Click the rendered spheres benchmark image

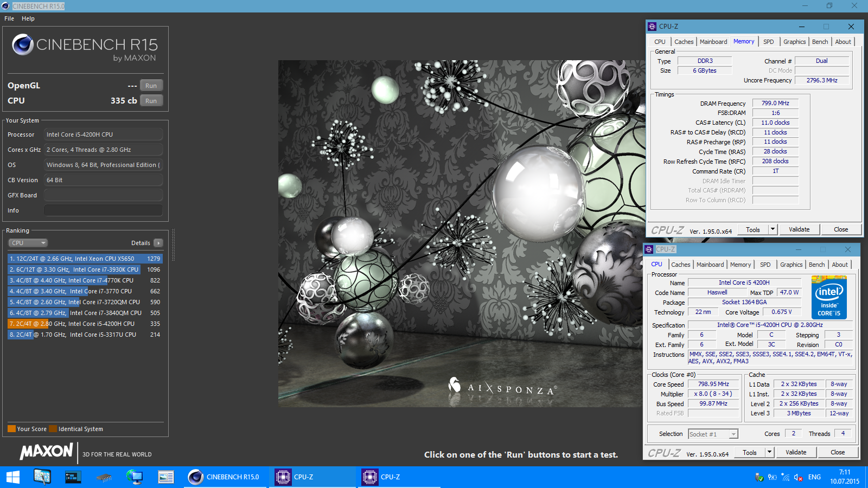[x=461, y=234]
